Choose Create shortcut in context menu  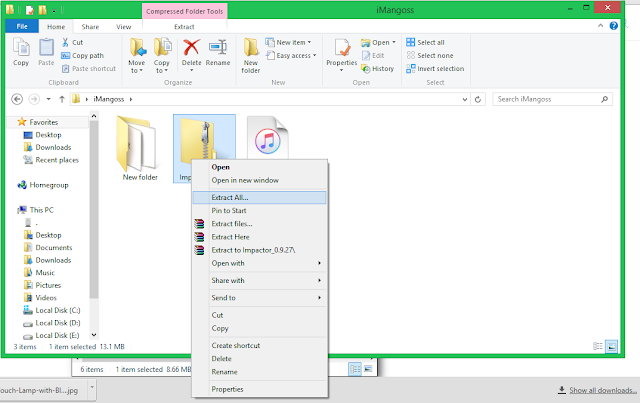tap(260, 345)
